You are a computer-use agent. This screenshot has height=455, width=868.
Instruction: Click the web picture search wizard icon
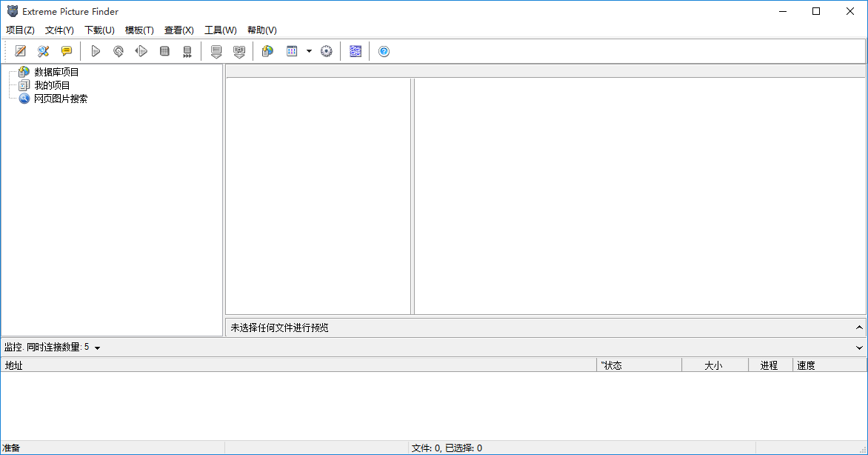coord(43,52)
